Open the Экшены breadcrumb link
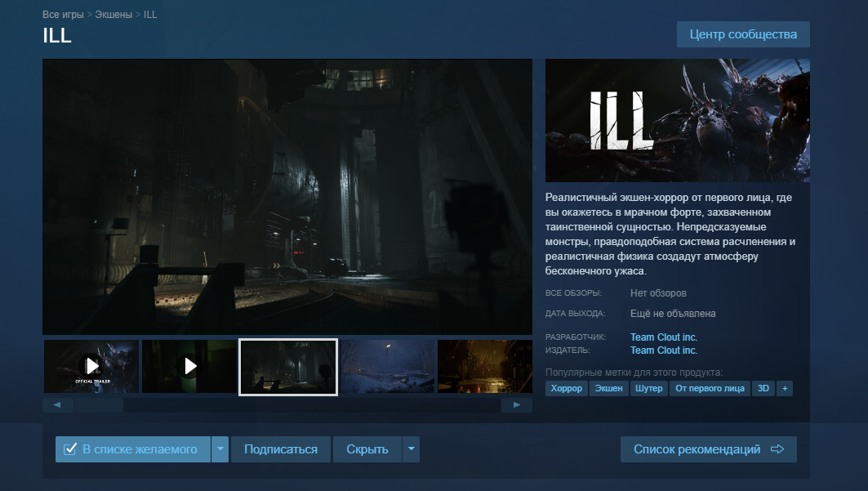 (114, 15)
